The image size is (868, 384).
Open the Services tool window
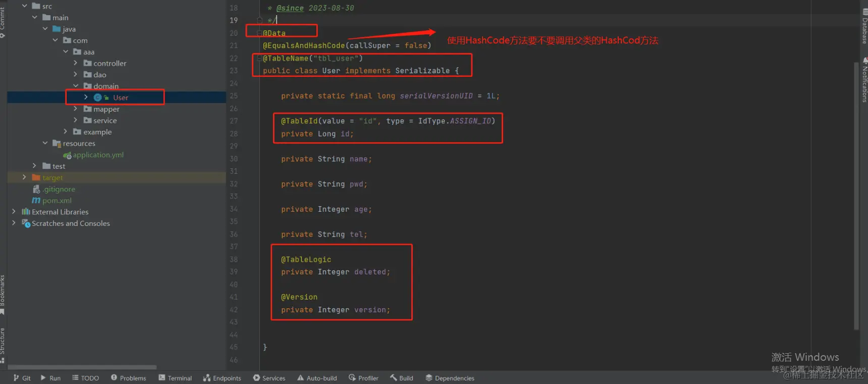pyautogui.click(x=269, y=378)
